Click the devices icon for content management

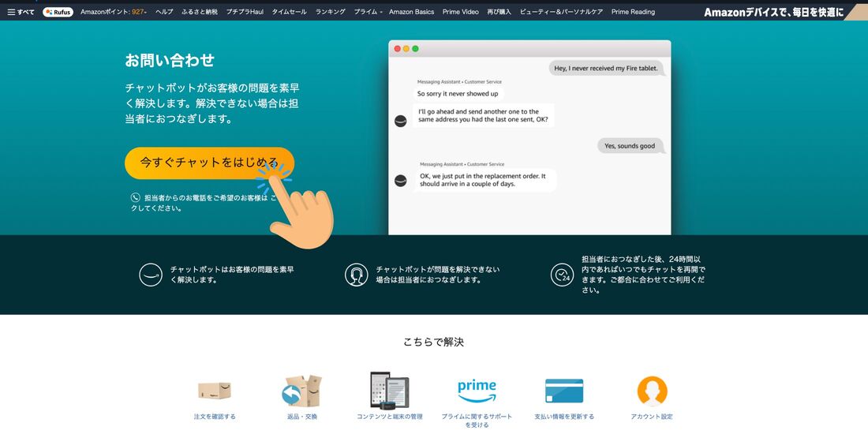point(390,391)
